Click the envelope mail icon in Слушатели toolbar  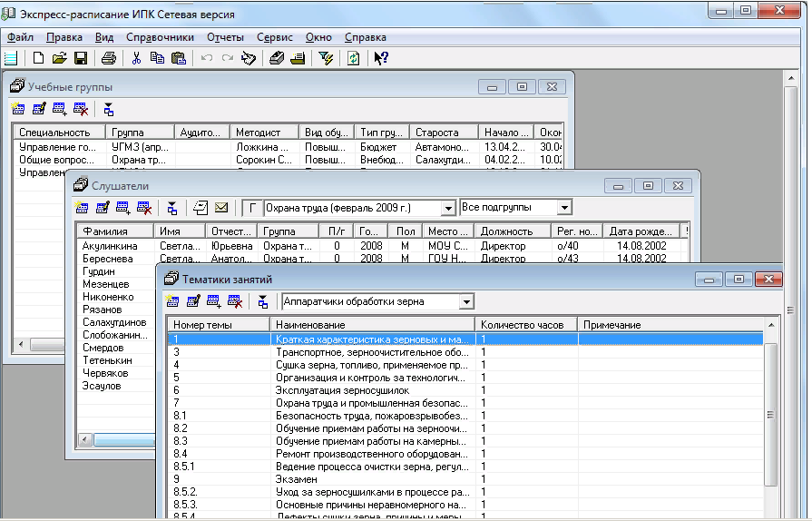[x=221, y=207]
